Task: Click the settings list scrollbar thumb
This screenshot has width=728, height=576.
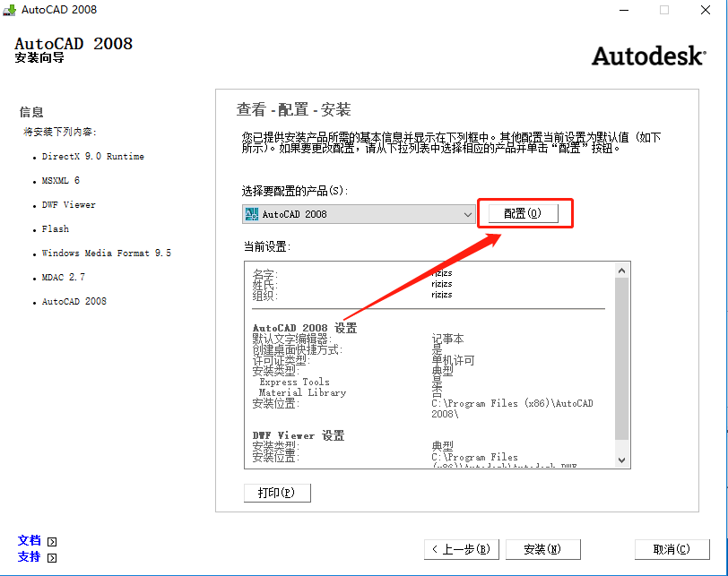Action: tap(621, 358)
